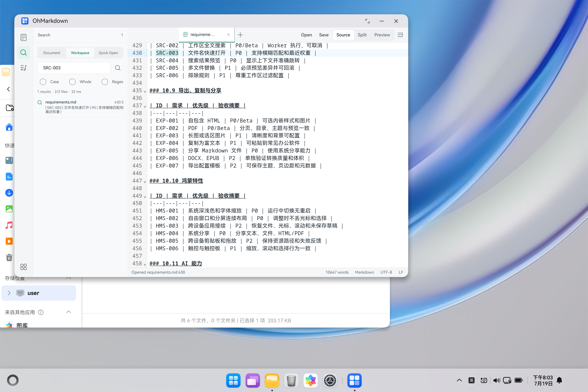Screen dimensions: 588x392
Task: Collapse table fold arrow at line 437
Action: click(x=145, y=106)
